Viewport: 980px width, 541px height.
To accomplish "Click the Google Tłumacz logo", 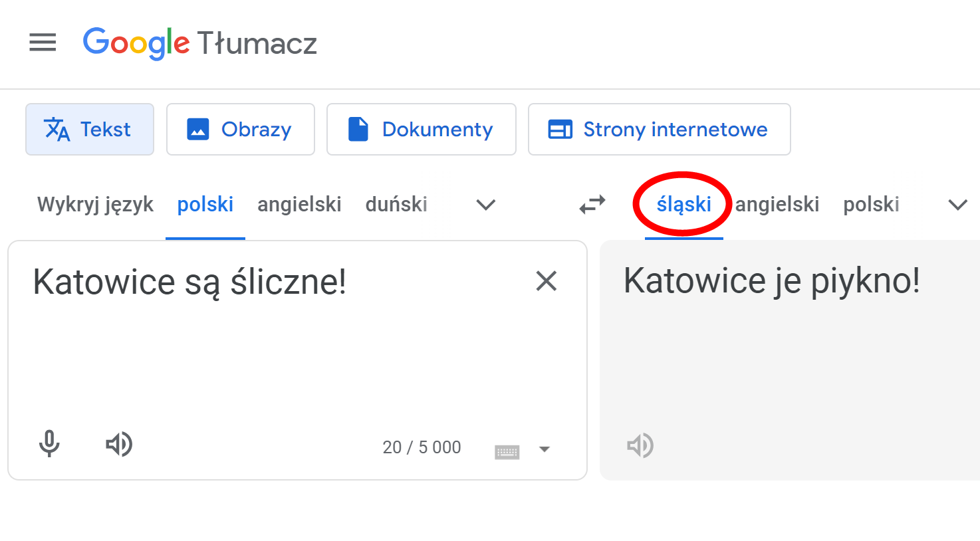I will [199, 43].
